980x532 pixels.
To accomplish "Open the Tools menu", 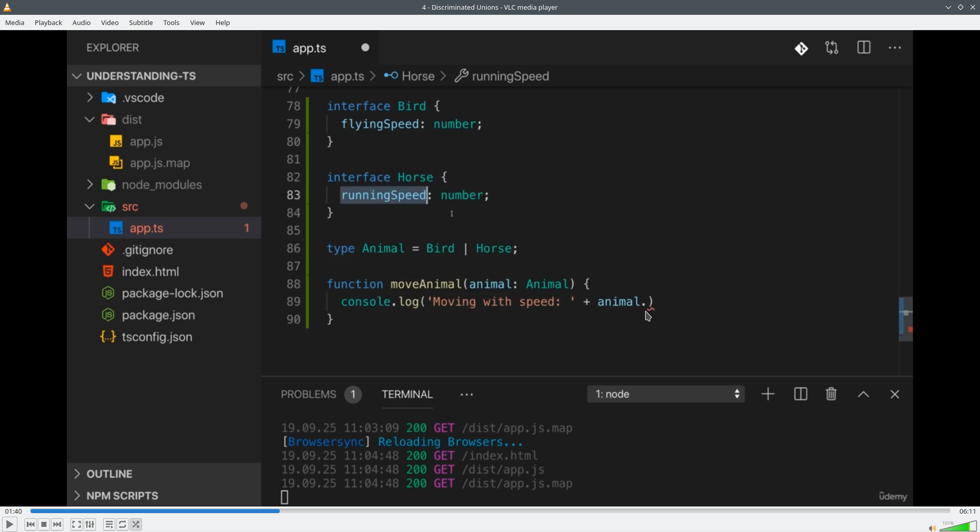I will pos(171,23).
